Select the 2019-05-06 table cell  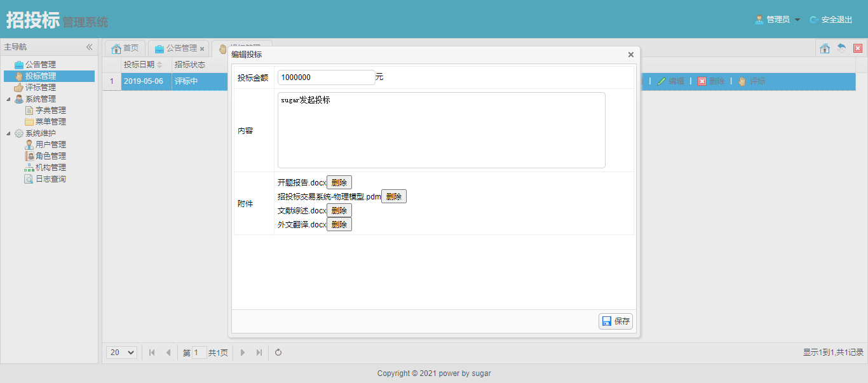[x=146, y=81]
